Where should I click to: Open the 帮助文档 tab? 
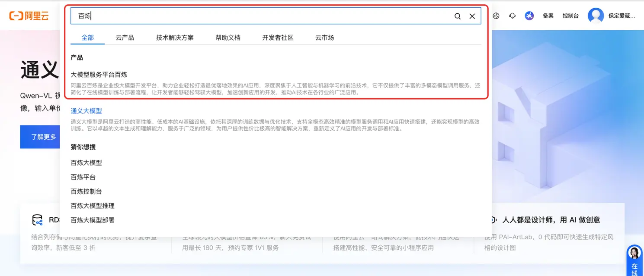tap(228, 38)
